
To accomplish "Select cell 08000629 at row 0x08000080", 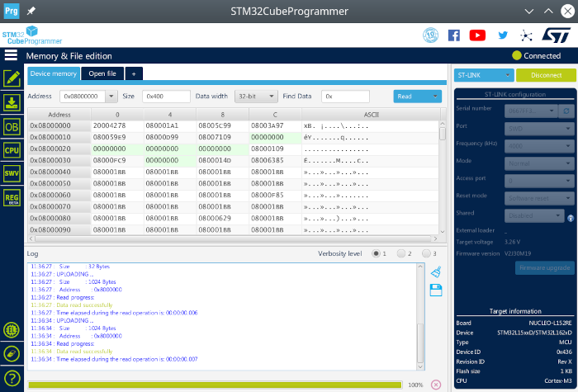I will (x=223, y=219).
